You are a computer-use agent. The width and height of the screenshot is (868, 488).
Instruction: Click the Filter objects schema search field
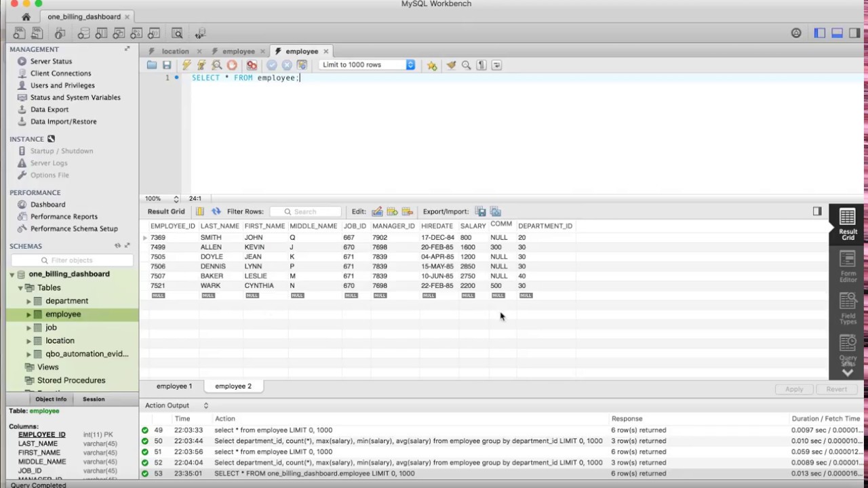click(71, 260)
